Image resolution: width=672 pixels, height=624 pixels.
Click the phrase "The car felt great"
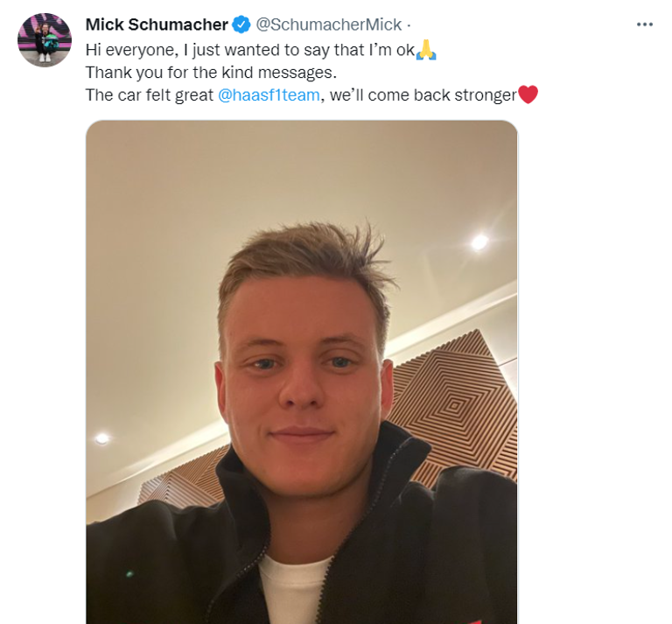149,95
